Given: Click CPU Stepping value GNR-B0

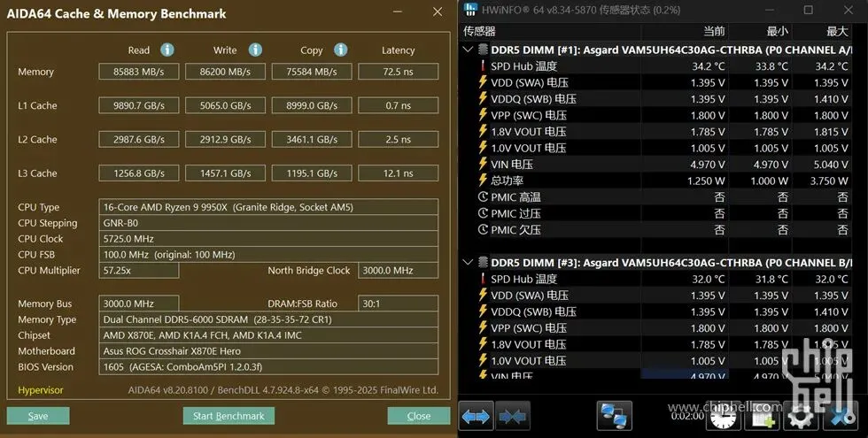Looking at the screenshot, I should click(x=268, y=223).
